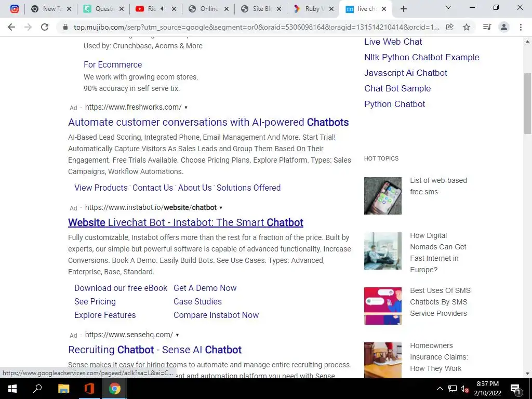Open the media control button
The image size is (532, 399).
[487, 27]
